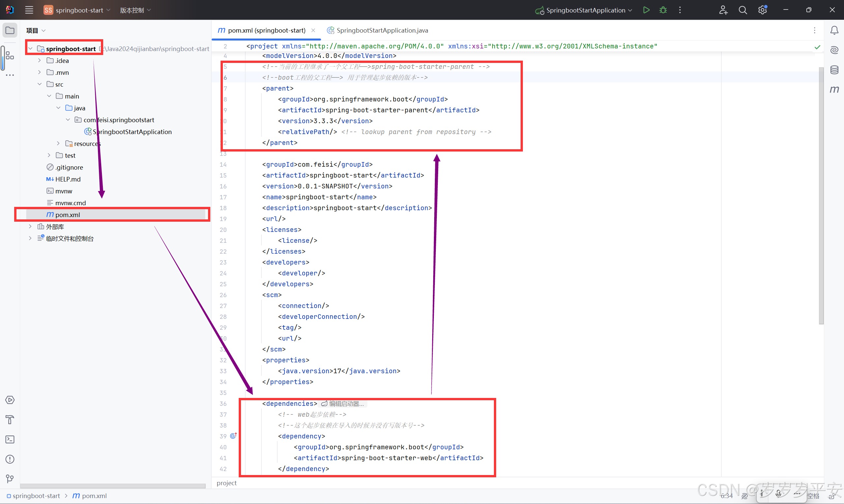Click the com.feisi groupId line

tap(317, 164)
